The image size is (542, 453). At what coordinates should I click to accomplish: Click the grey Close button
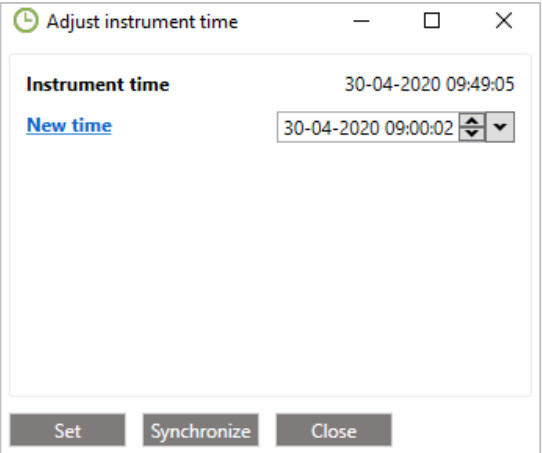334,431
